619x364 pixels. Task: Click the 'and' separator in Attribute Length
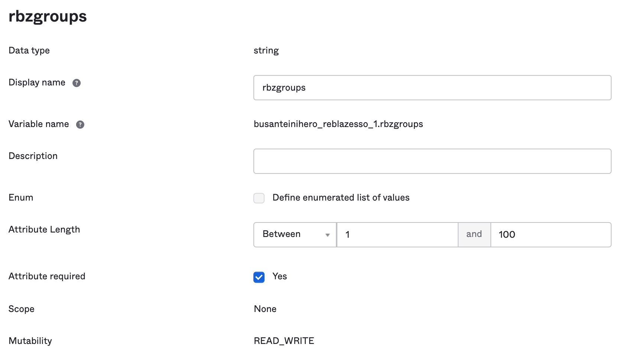474,234
